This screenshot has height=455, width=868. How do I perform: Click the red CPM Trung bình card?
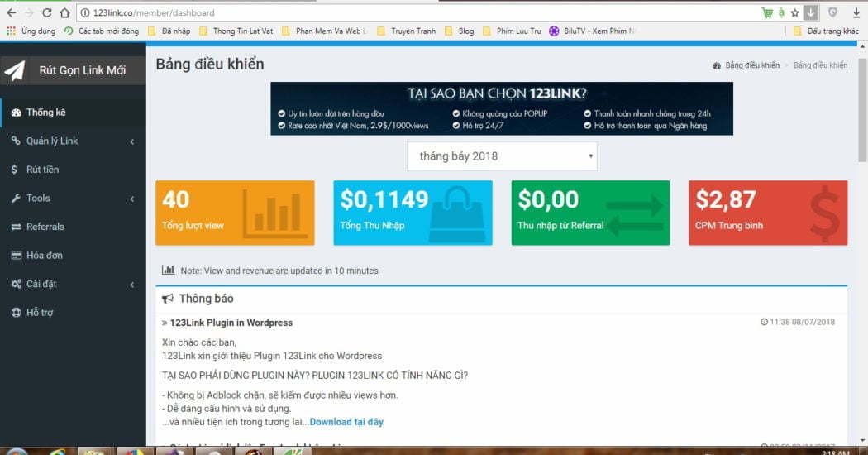pos(768,213)
